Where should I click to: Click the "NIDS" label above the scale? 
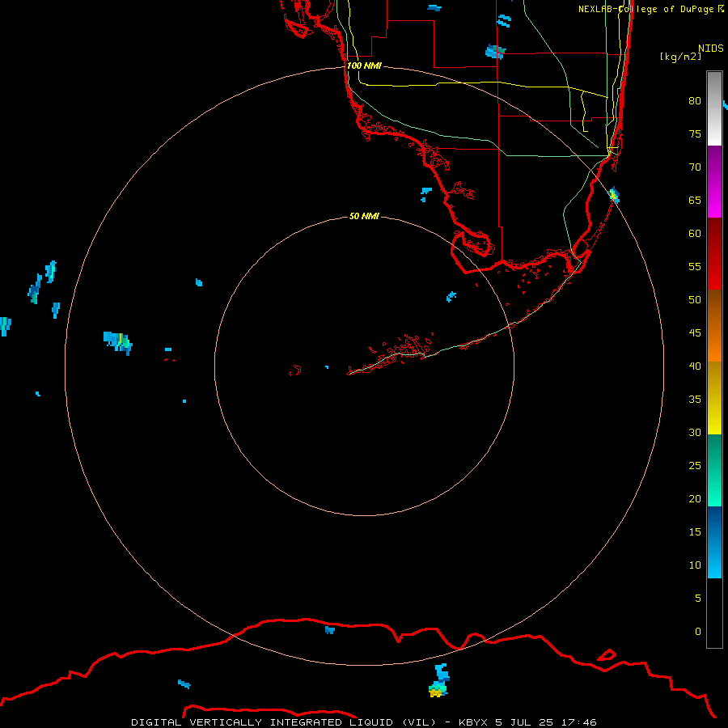711,49
